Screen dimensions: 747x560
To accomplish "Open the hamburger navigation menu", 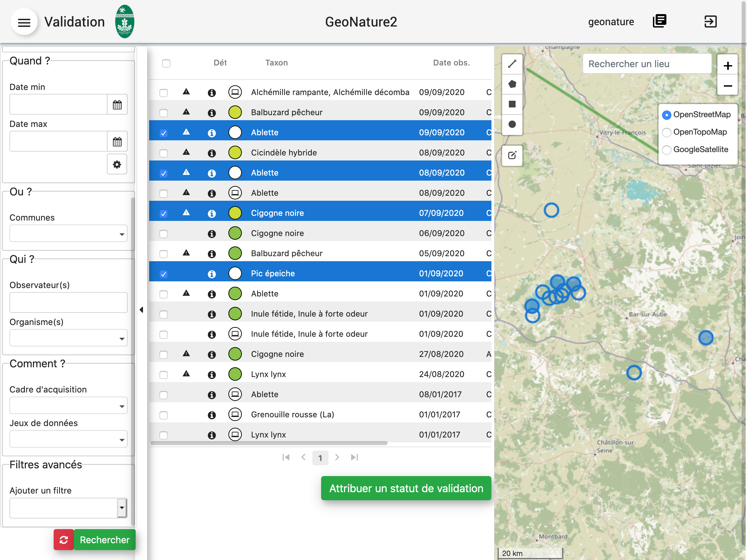I will point(24,22).
